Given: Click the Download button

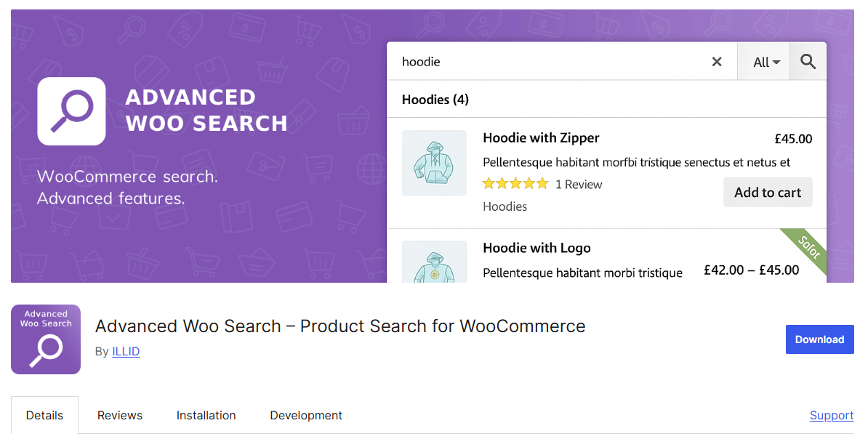Looking at the screenshot, I should tap(819, 339).
